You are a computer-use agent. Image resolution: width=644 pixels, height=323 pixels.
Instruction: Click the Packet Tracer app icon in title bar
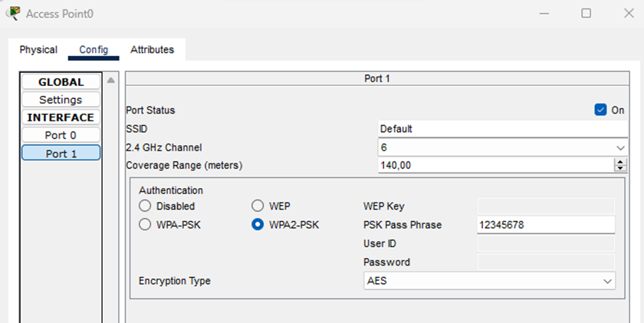13,14
